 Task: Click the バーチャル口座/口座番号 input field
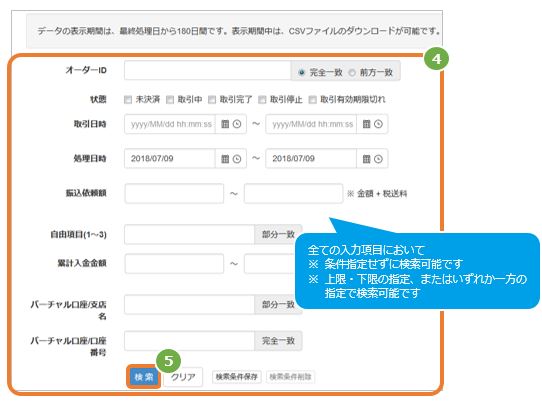pyautogui.click(x=189, y=341)
